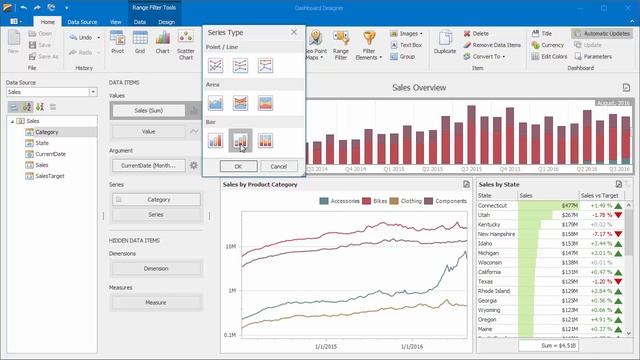
Task: Add a Group item
Action: (402, 56)
